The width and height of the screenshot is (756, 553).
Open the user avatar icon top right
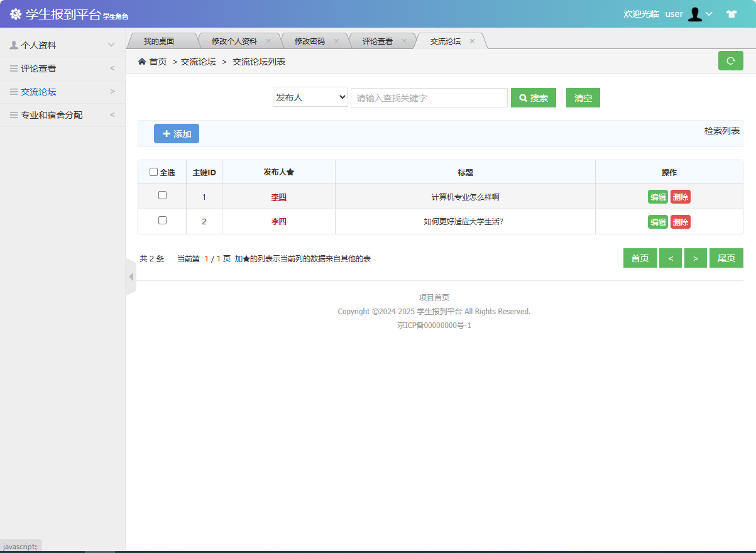coord(694,14)
